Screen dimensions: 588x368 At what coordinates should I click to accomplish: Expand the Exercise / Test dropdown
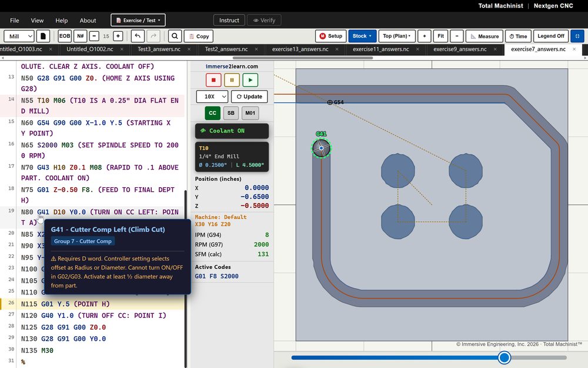tap(138, 20)
